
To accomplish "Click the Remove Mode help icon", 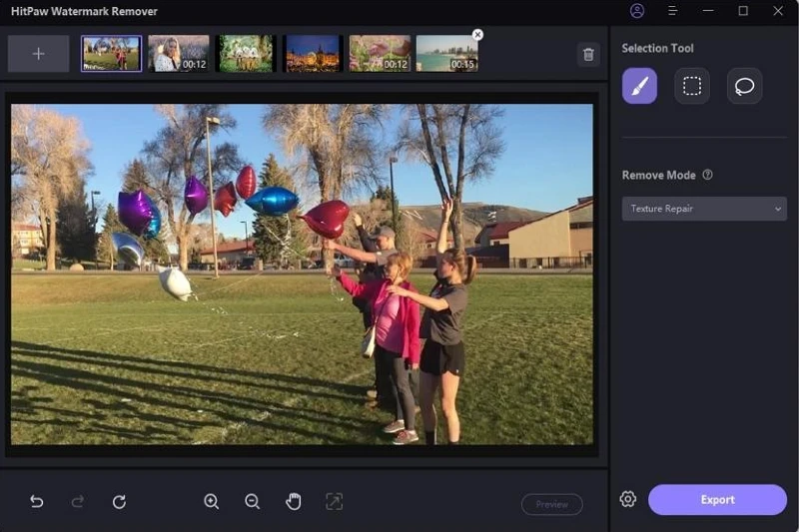I will click(x=708, y=175).
